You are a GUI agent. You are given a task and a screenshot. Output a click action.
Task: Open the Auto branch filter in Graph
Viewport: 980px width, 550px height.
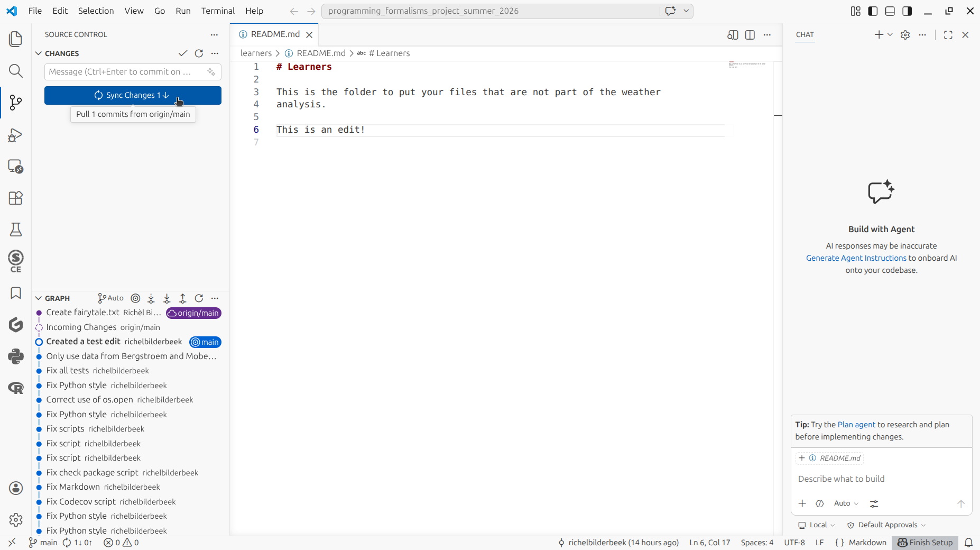pyautogui.click(x=111, y=298)
